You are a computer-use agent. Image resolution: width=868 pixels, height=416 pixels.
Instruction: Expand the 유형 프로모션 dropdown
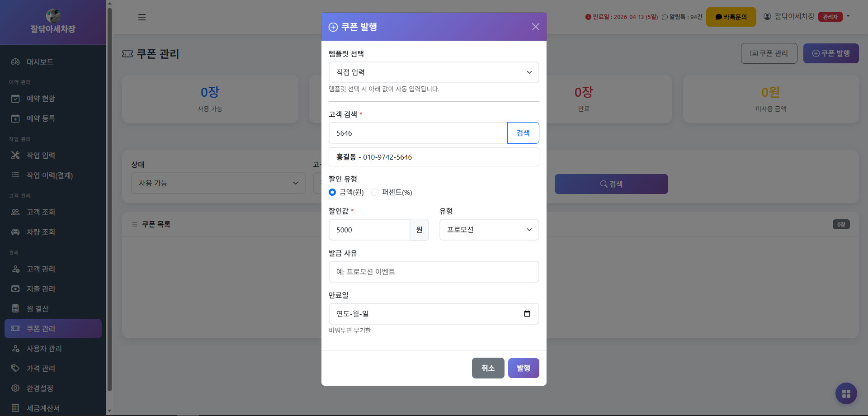489,230
